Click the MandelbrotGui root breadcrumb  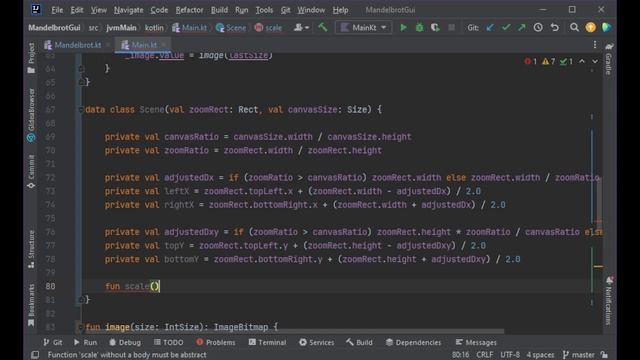tap(54, 27)
